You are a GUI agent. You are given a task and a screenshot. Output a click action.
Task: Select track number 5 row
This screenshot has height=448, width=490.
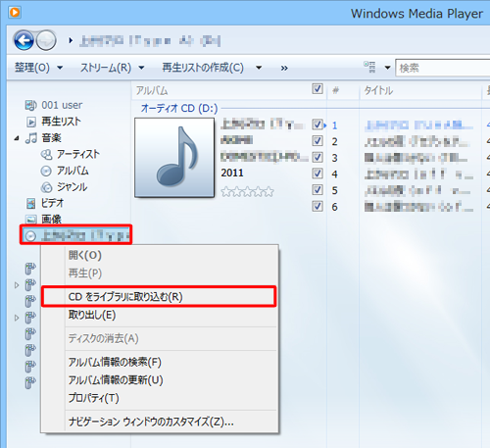tap(334, 190)
